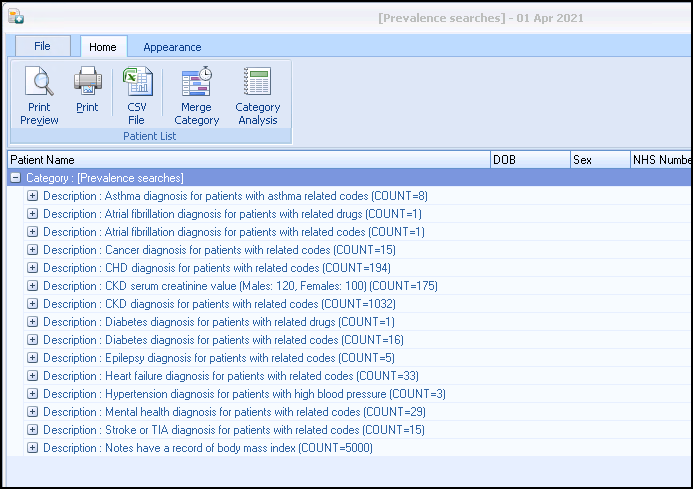Select the Merge Category tool
The width and height of the screenshot is (693, 489).
pos(196,96)
